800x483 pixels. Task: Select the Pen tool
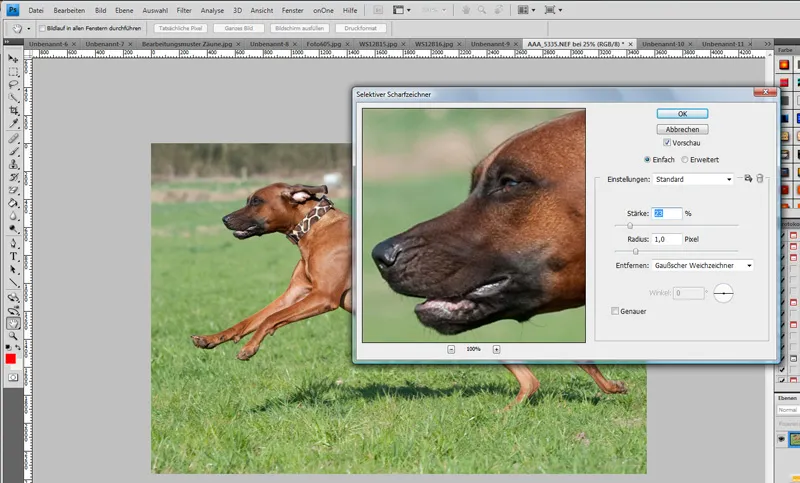(x=13, y=244)
